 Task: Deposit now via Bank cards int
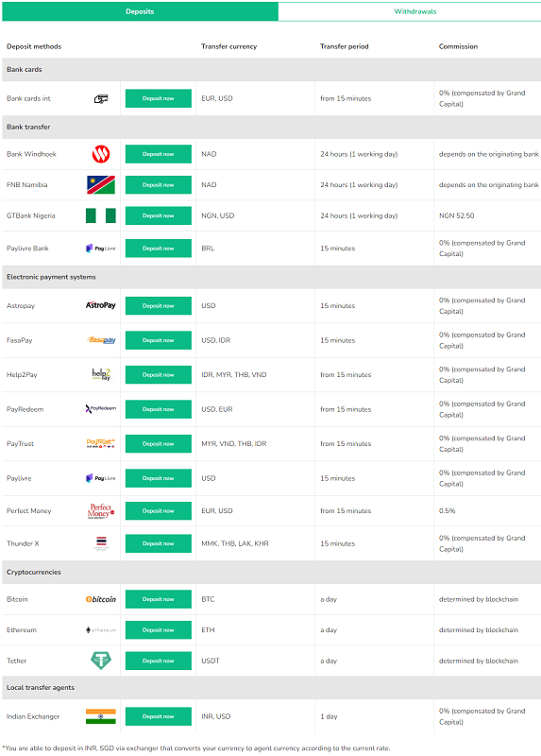click(x=159, y=98)
